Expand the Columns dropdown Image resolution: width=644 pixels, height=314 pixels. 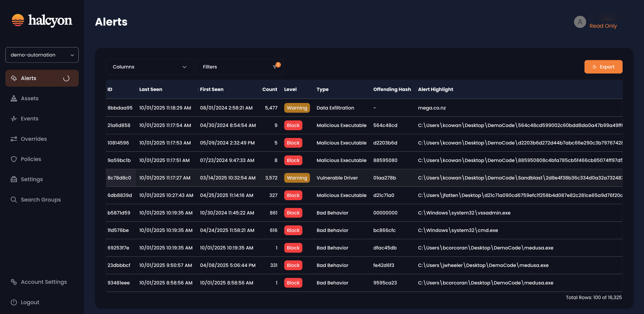tap(150, 67)
